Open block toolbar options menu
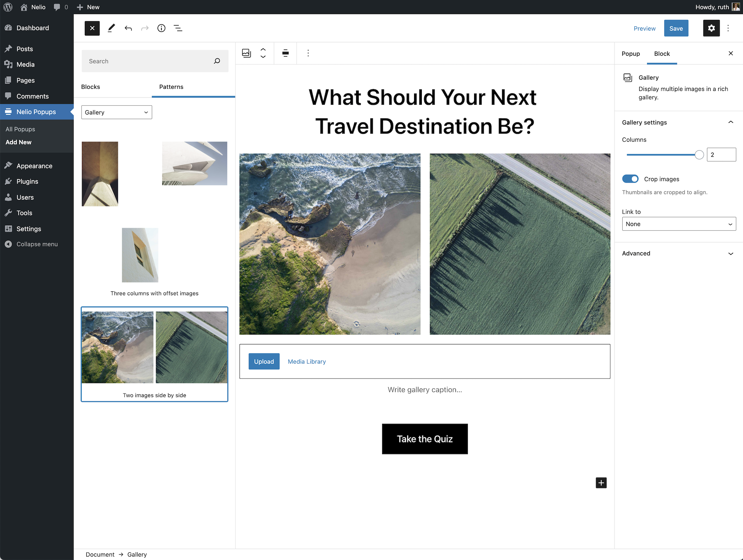 pyautogui.click(x=308, y=53)
